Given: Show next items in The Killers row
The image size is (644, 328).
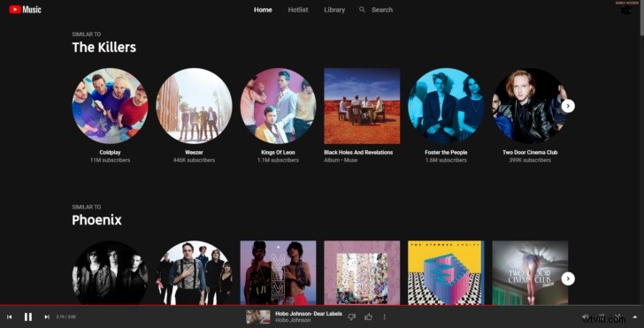Looking at the screenshot, I should tap(568, 106).
